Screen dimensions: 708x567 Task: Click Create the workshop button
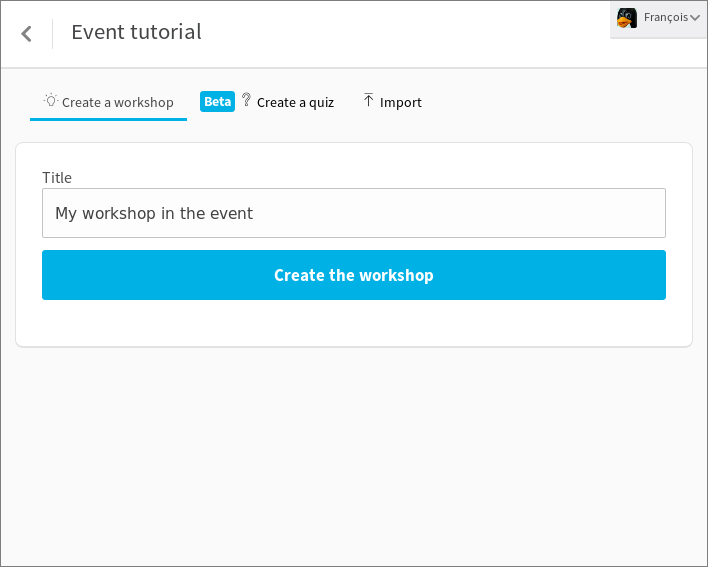[x=354, y=275]
